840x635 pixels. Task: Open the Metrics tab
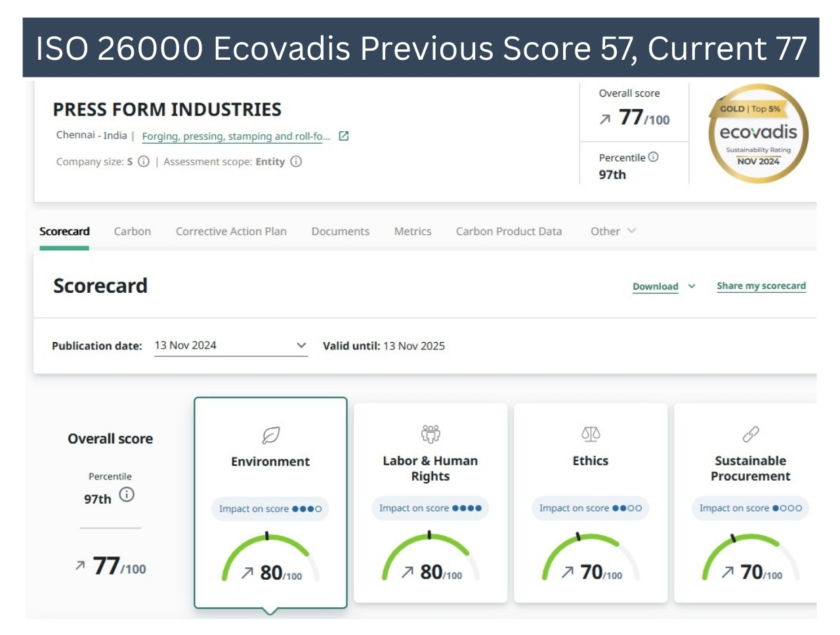(413, 232)
